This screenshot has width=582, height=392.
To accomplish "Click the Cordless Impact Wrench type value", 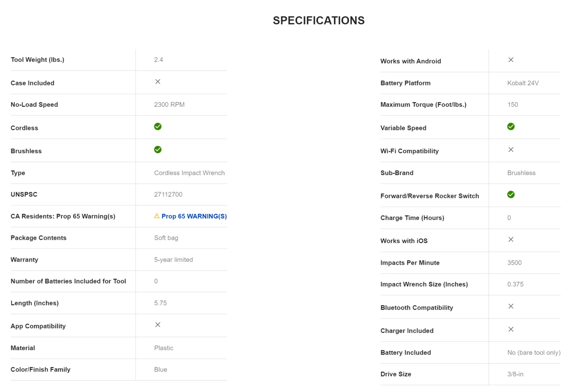I will [x=189, y=173].
